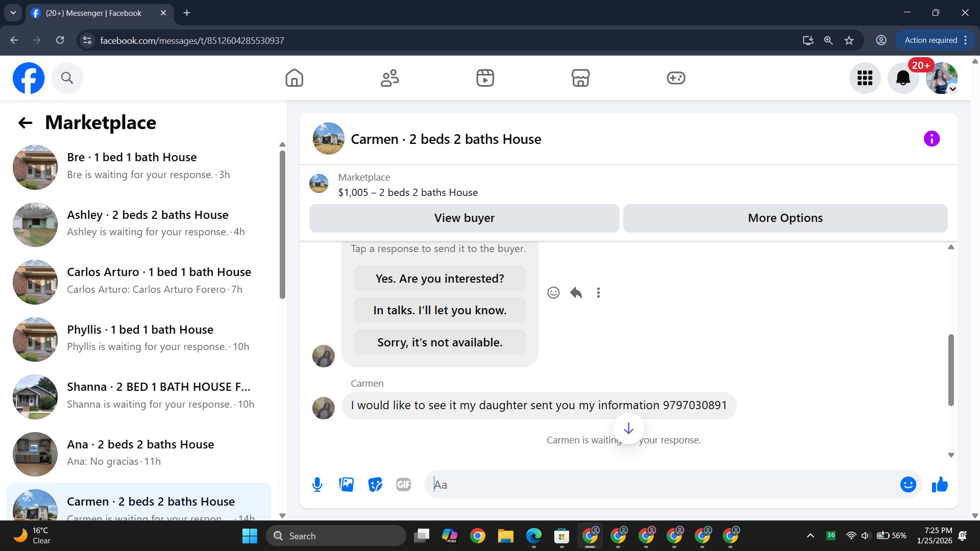This screenshot has width=980, height=551.
Task: React to the message with emoji icon
Action: (x=554, y=293)
